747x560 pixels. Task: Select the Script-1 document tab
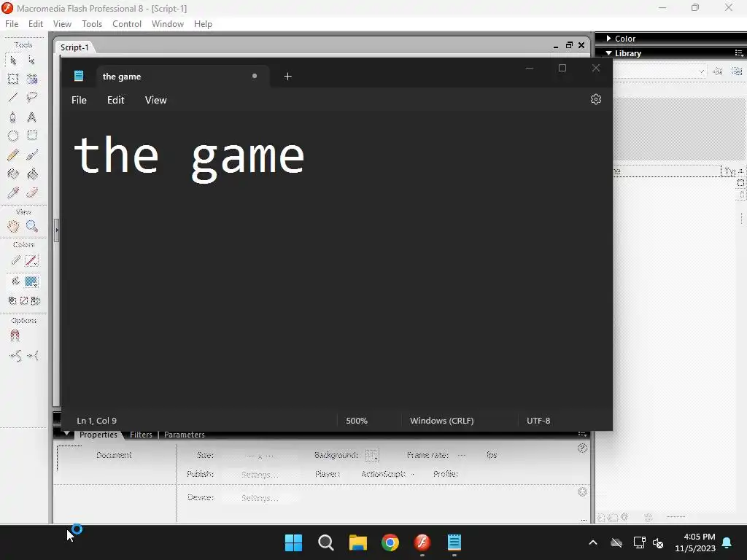click(x=75, y=47)
